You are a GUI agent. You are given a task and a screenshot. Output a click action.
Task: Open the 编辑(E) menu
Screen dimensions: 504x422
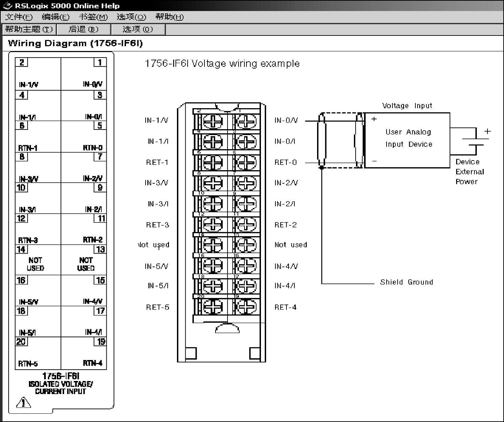(55, 17)
